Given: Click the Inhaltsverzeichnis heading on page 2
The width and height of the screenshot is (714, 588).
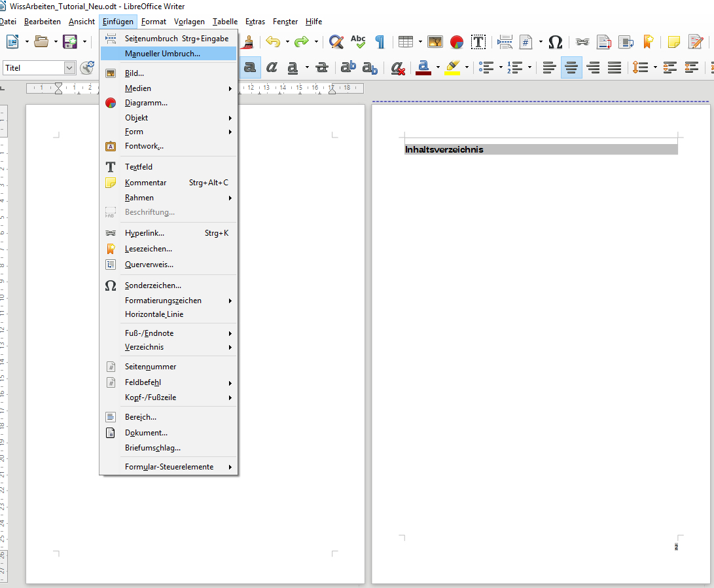Looking at the screenshot, I should 444,149.
